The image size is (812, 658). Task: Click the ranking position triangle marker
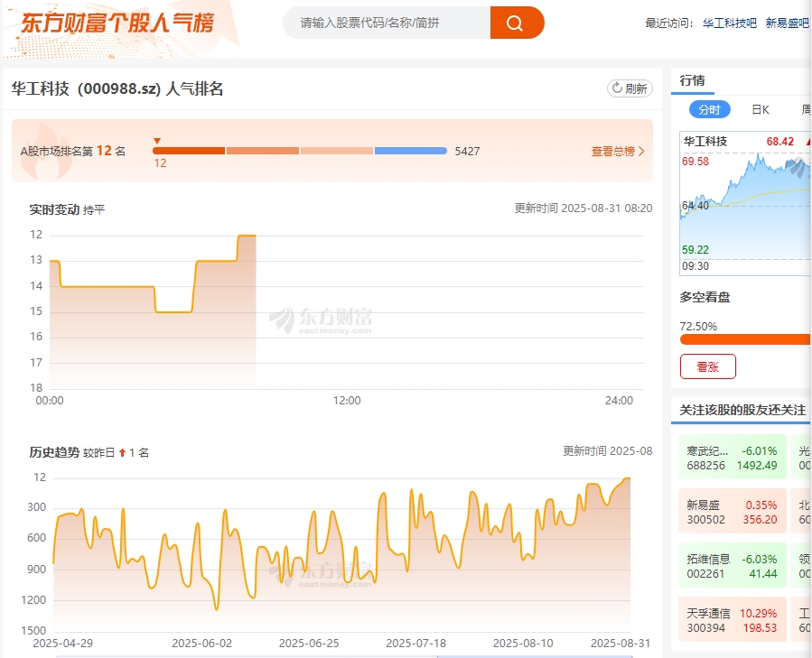(x=157, y=141)
